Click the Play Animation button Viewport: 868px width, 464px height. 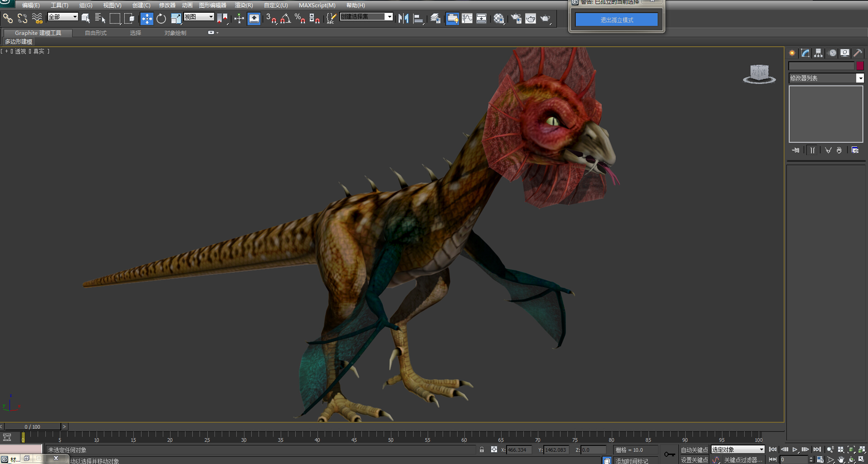795,449
